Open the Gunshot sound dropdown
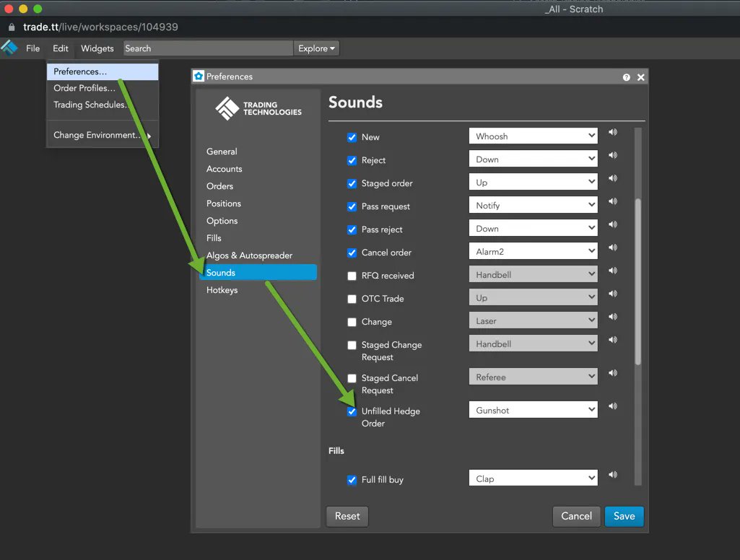Viewport: 740px width, 560px height. point(534,411)
